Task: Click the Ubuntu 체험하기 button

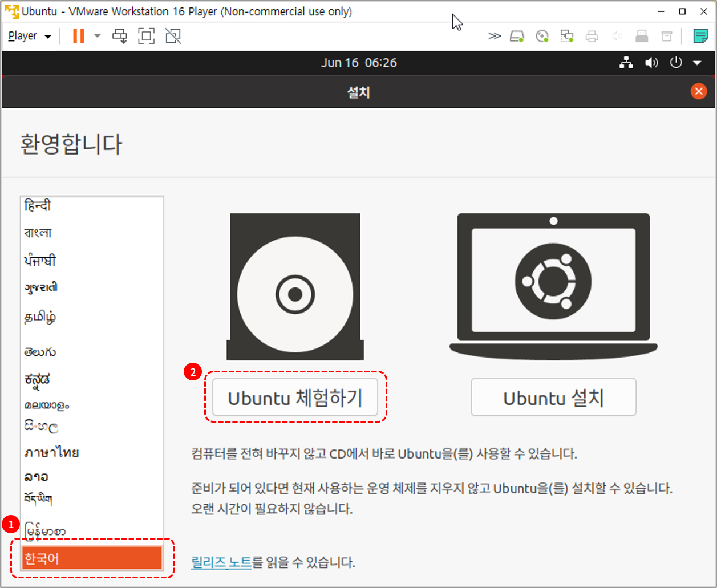Action: click(x=295, y=398)
